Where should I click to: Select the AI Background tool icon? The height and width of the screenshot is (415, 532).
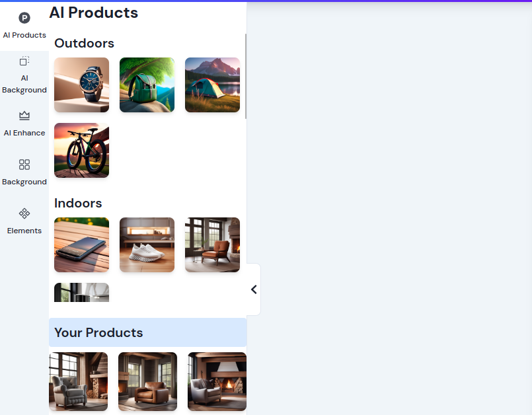coord(24,61)
